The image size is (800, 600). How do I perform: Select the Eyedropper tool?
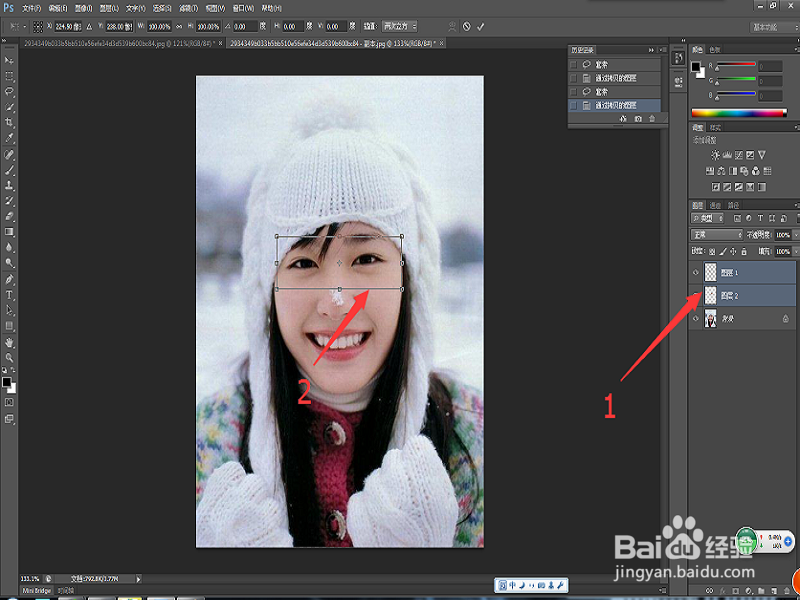[9, 138]
